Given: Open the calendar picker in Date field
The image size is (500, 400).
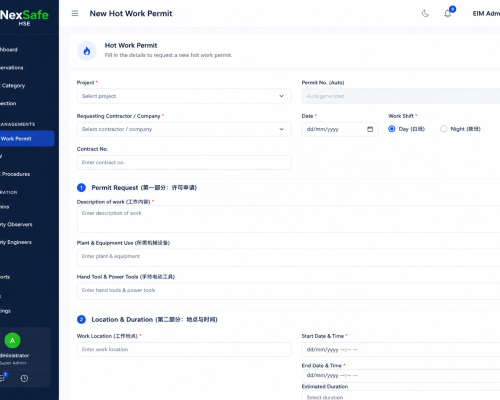Looking at the screenshot, I should tap(370, 129).
